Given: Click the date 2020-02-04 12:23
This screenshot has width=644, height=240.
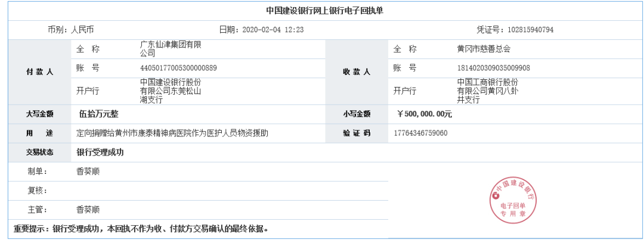Looking at the screenshot, I should (x=273, y=30).
